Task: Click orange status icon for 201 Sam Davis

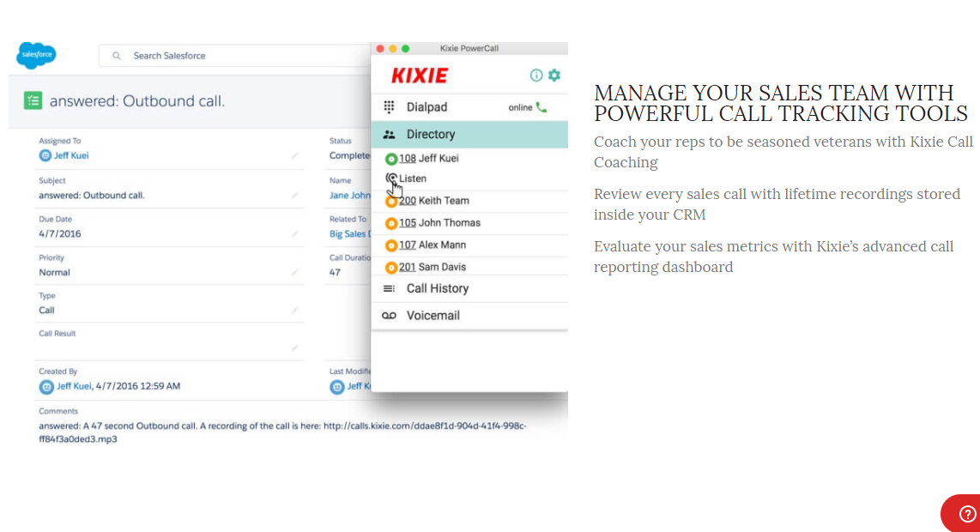Action: pyautogui.click(x=390, y=268)
